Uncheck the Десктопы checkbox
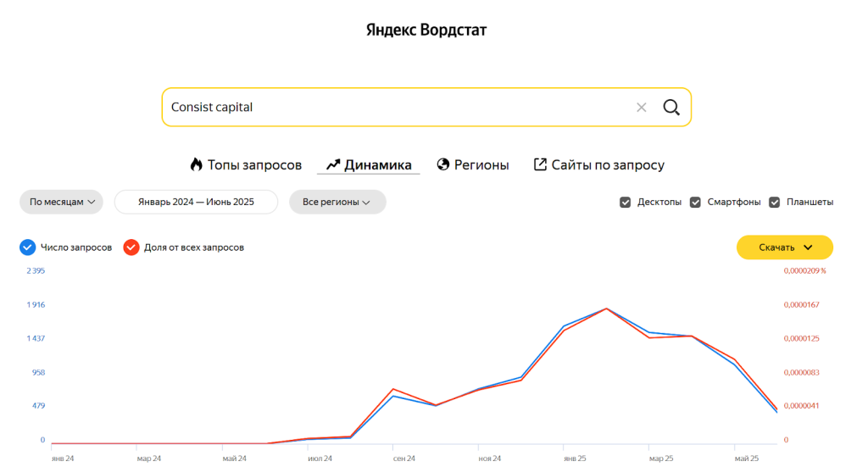 626,203
